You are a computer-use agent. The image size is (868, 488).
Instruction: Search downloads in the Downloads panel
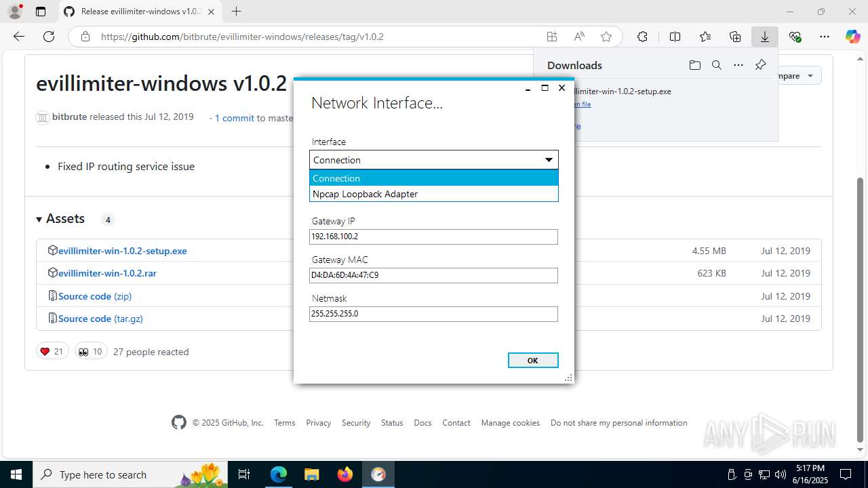tap(716, 65)
